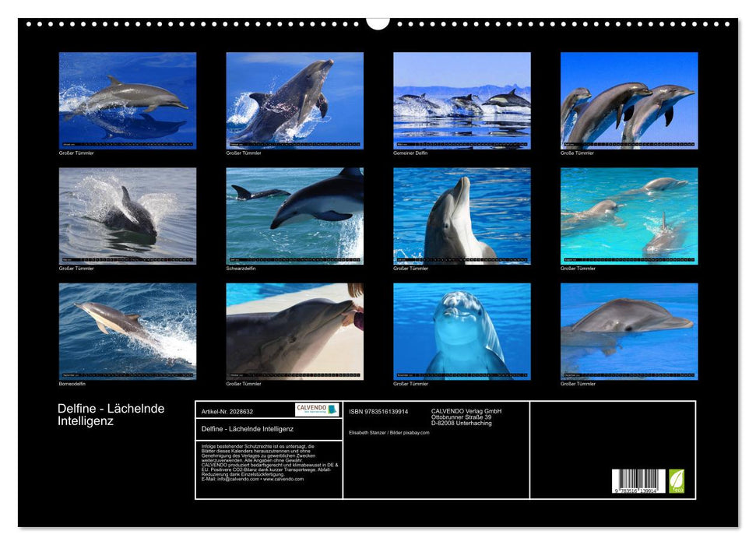Click the 'Schwarzdelfin' caption text
This screenshot has width=756, height=545.
(241, 269)
